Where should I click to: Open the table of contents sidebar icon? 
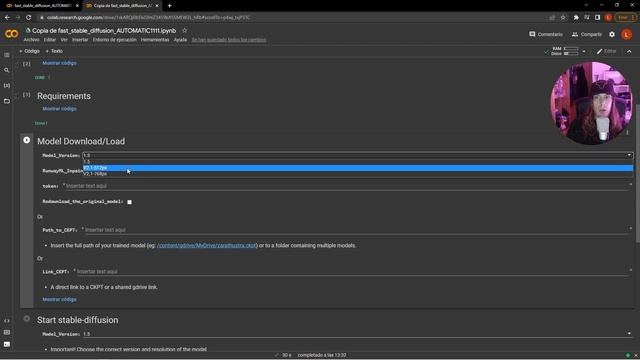click(7, 55)
